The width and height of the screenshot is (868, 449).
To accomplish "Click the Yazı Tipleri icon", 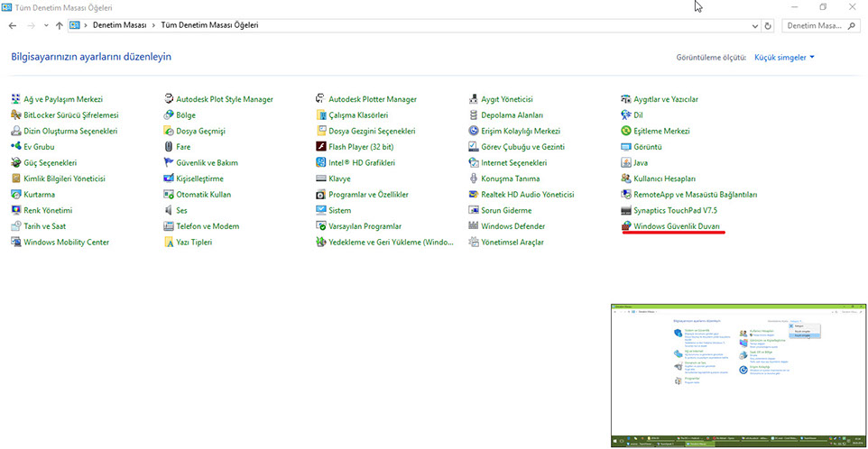I will click(x=169, y=243).
